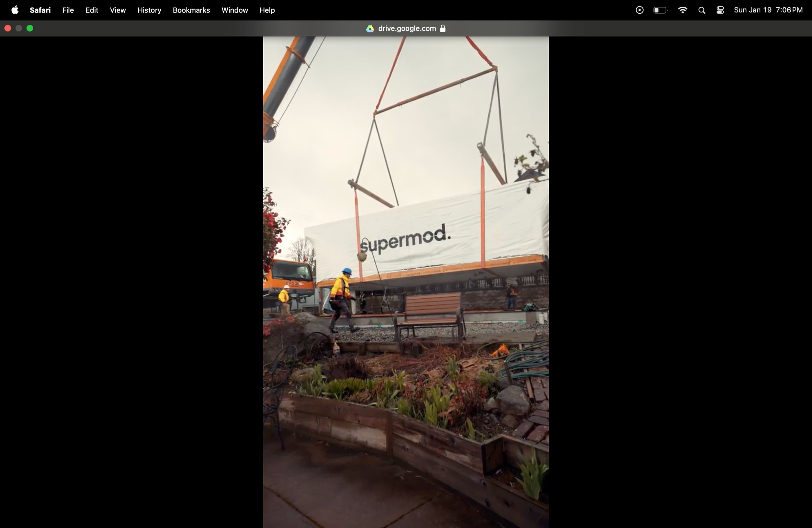Click the Google Drive favicon in address bar
The width and height of the screenshot is (812, 528).
(x=370, y=29)
